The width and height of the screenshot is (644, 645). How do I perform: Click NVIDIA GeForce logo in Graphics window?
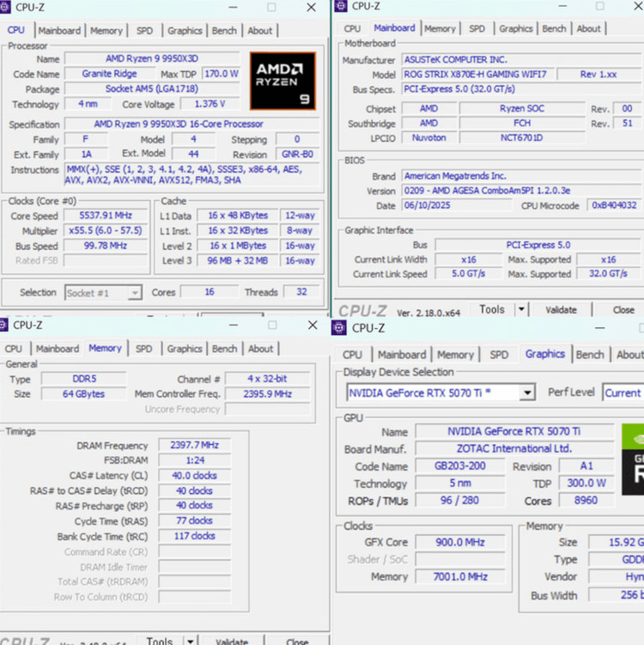pyautogui.click(x=633, y=459)
